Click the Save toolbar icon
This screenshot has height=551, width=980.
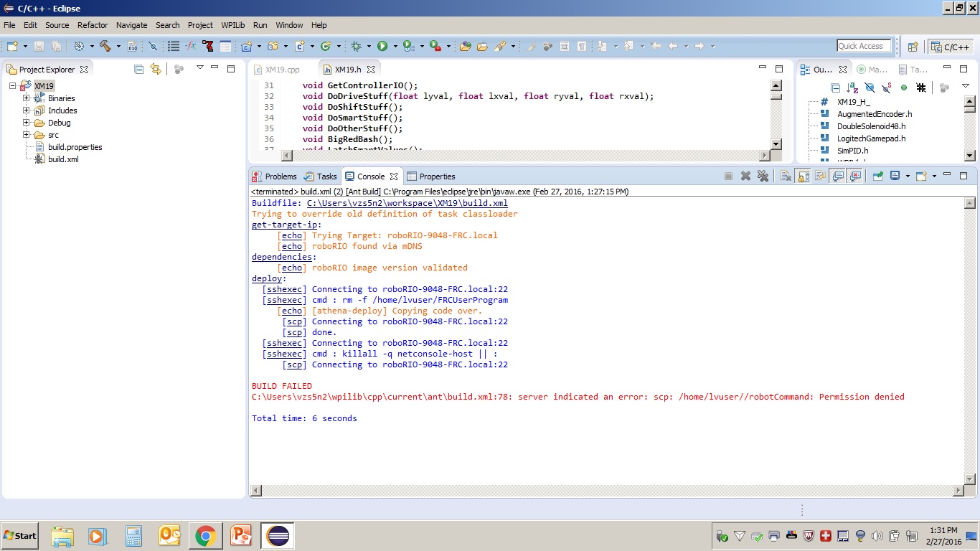(39, 46)
